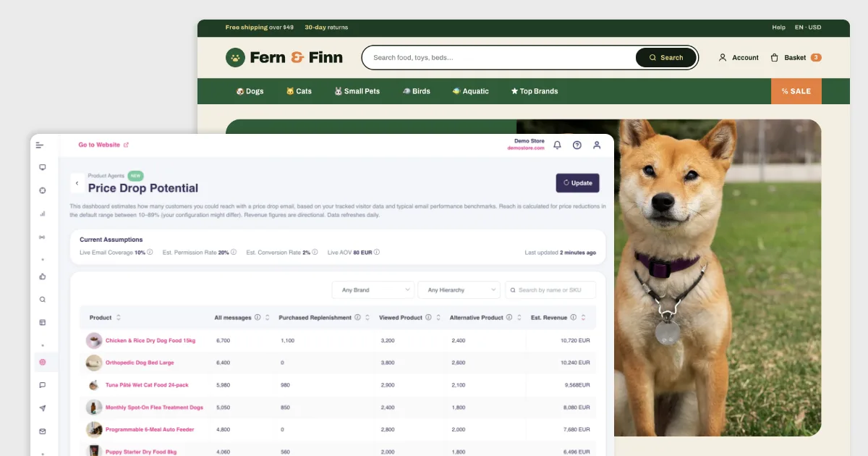Follow the Go to Website link
The image size is (868, 456).
103,145
